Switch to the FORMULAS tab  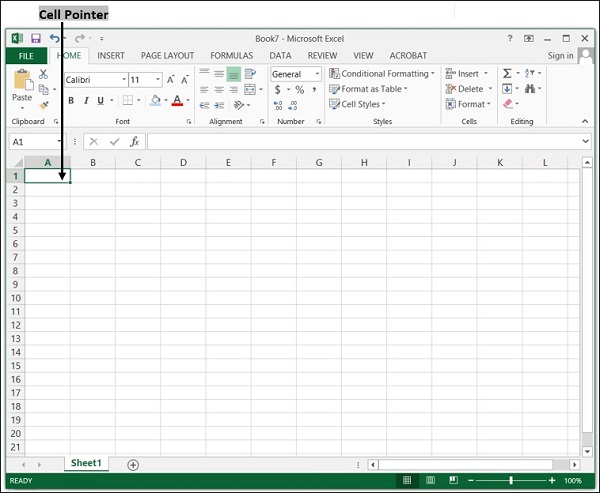[x=232, y=56]
